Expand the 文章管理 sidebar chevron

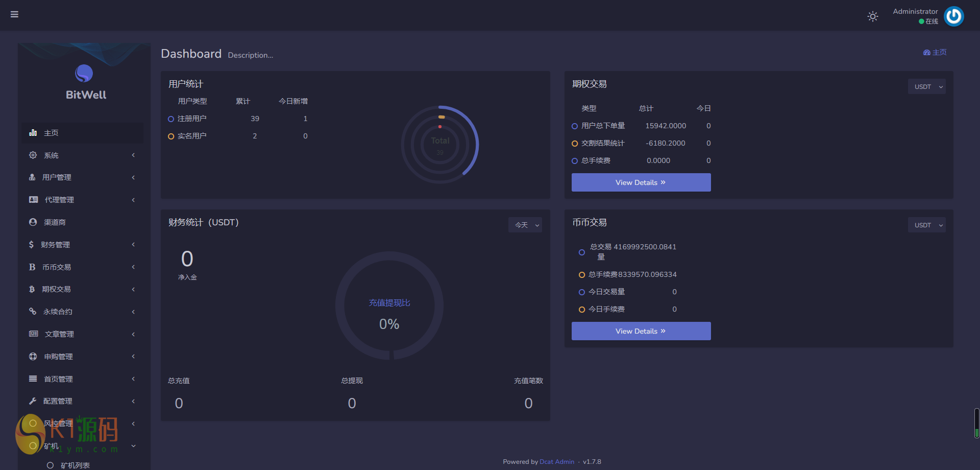(x=133, y=334)
